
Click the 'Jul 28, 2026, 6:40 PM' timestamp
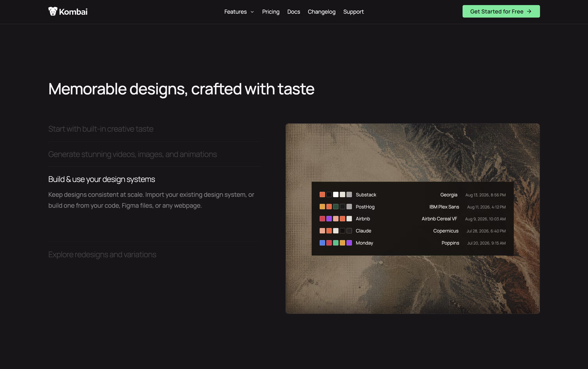pyautogui.click(x=486, y=231)
